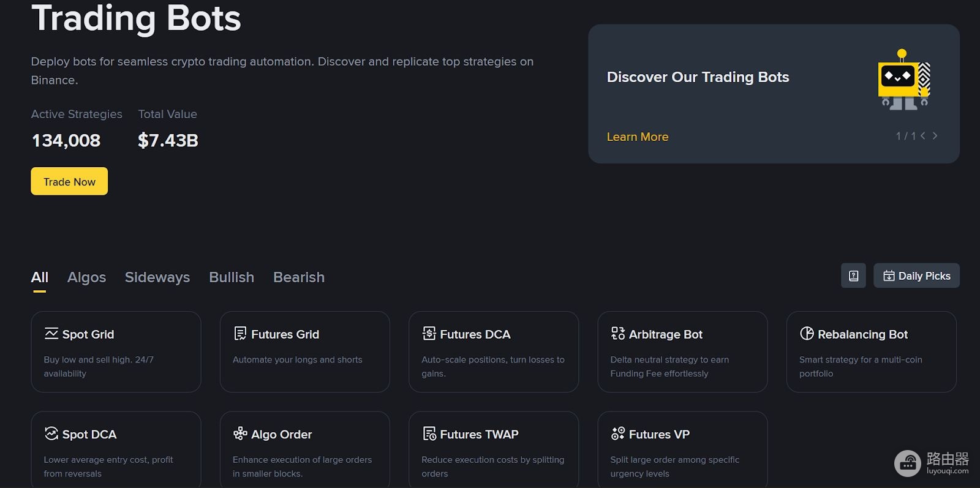Open the Rebalancing Bot title

pos(863,334)
